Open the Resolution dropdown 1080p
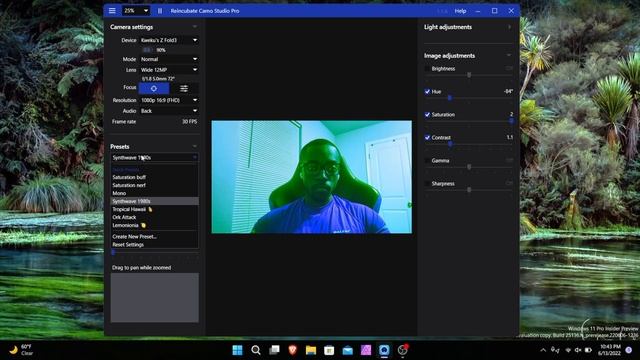640x360 pixels. point(169,100)
